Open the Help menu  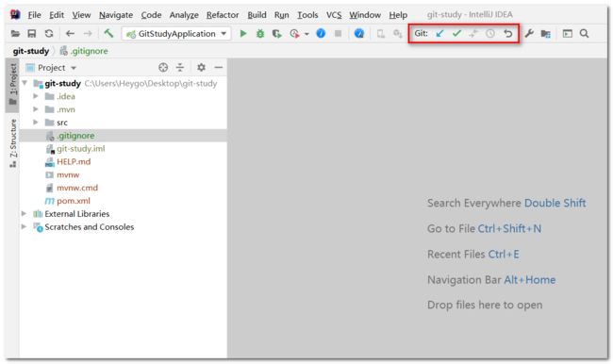coord(398,15)
